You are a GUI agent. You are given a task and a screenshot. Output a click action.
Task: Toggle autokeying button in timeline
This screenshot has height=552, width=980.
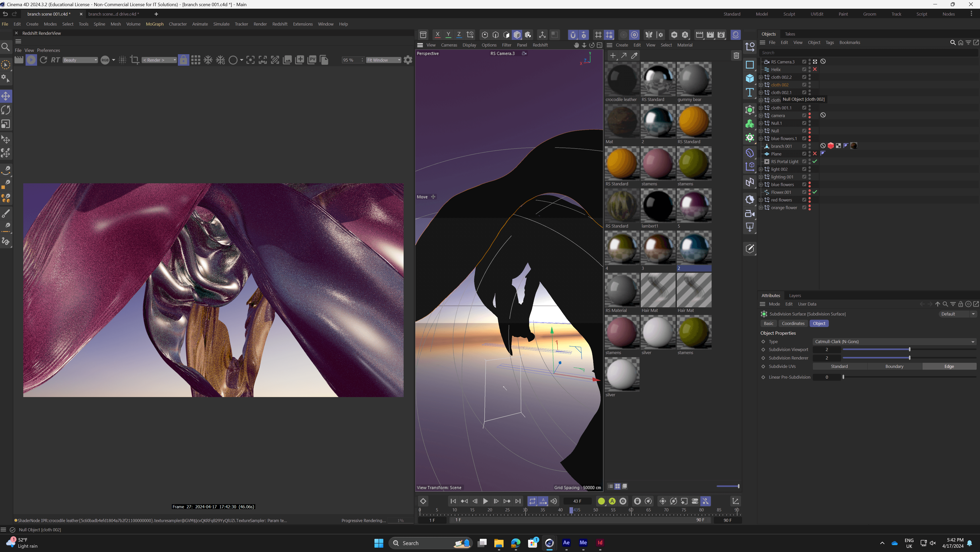click(x=612, y=501)
